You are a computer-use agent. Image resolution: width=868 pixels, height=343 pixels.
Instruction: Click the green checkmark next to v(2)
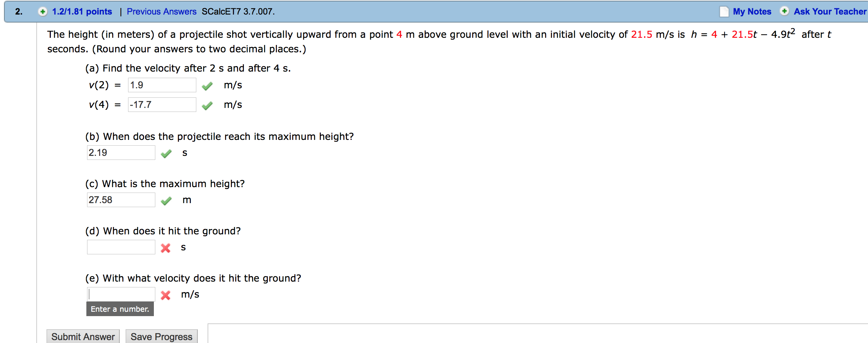pos(207,86)
